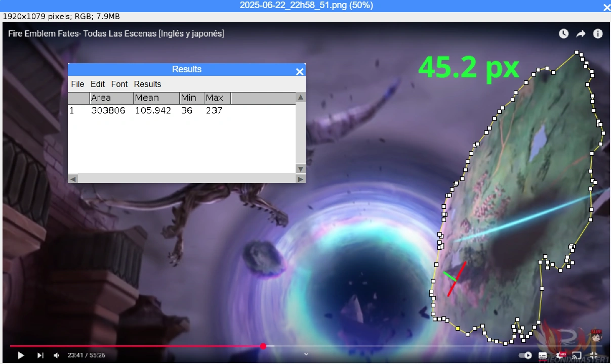Play the video with the play button
This screenshot has width=611, height=364.
click(21, 355)
